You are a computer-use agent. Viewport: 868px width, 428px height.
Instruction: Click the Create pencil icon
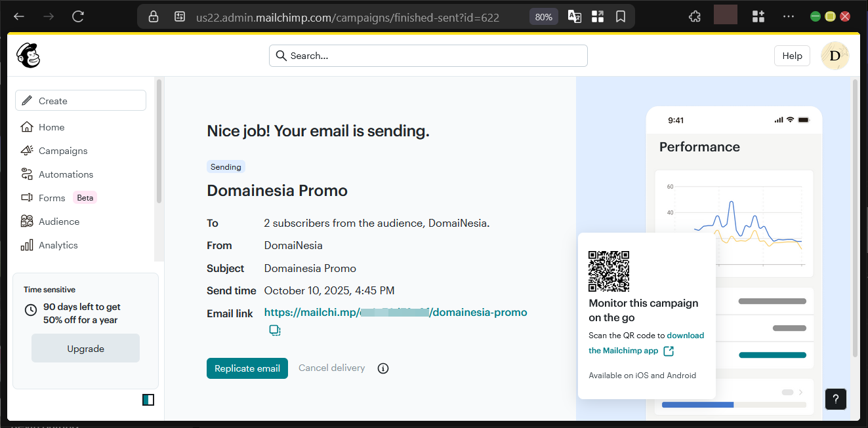tap(26, 100)
